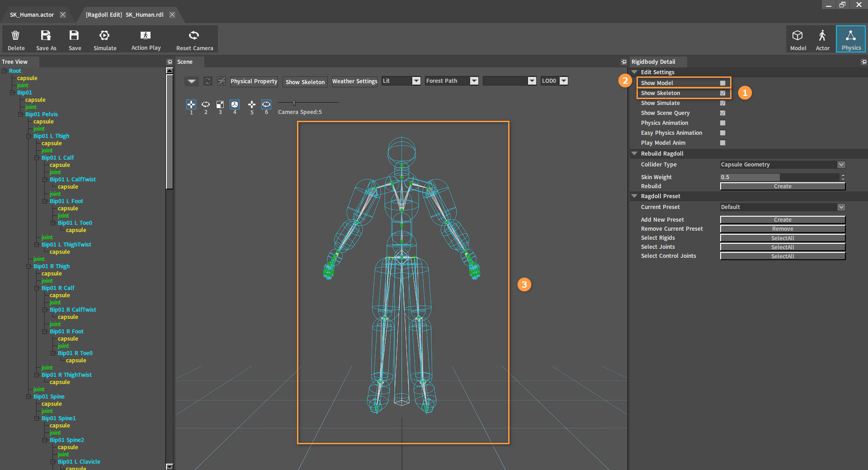Reset the camera view

click(194, 35)
